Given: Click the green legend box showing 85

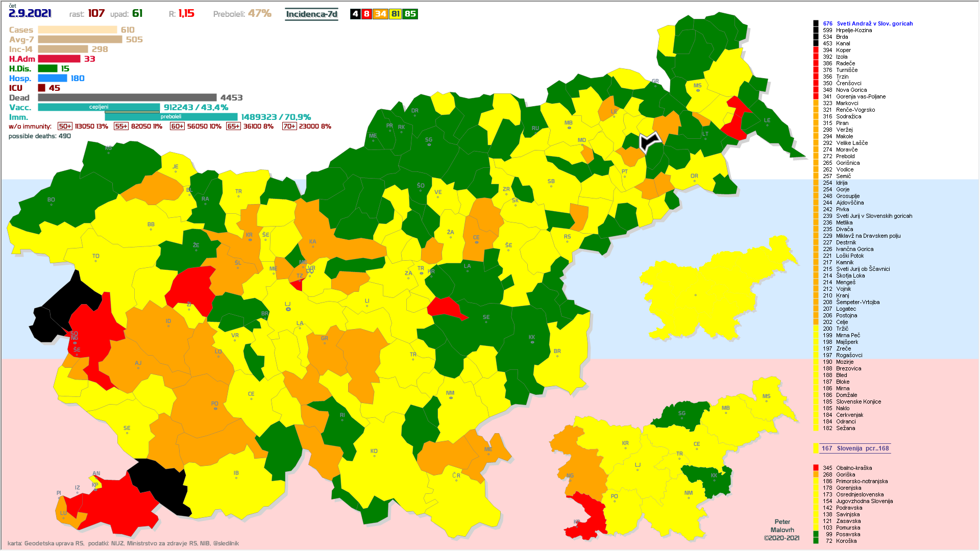Looking at the screenshot, I should coord(410,14).
